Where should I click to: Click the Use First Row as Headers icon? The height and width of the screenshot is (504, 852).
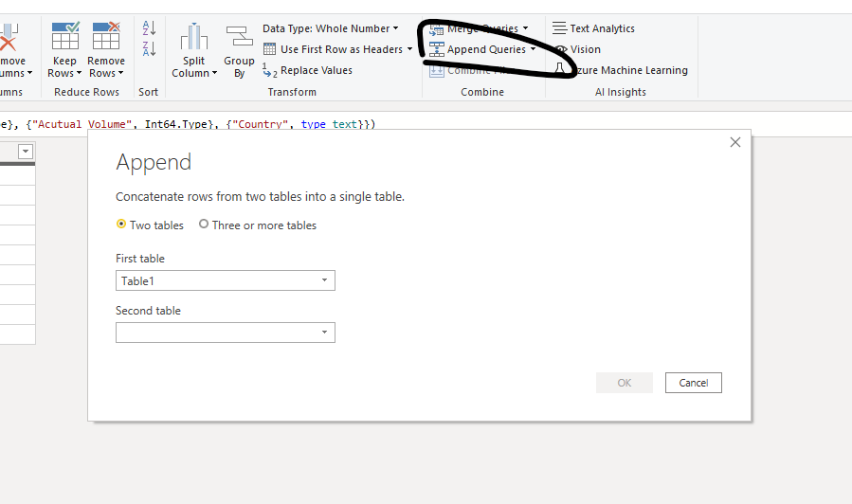coord(269,49)
